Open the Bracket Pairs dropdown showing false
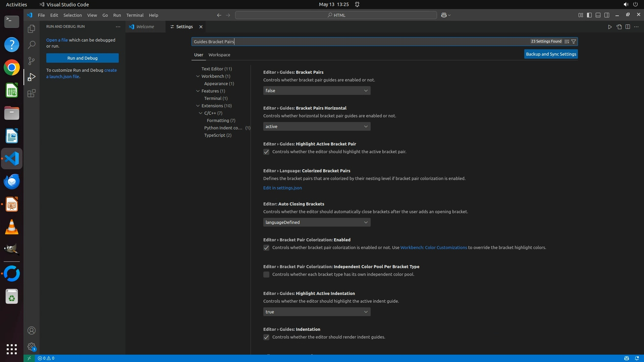644x362 pixels. (x=317, y=90)
